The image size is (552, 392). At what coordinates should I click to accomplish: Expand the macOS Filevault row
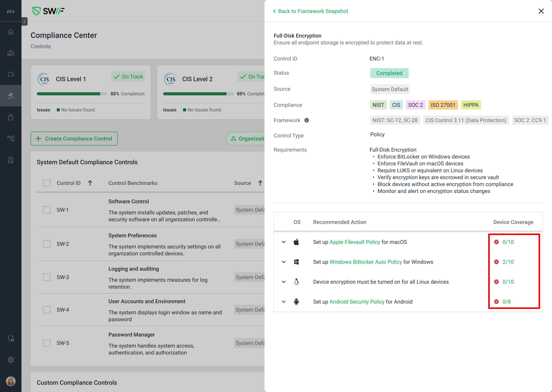284,242
